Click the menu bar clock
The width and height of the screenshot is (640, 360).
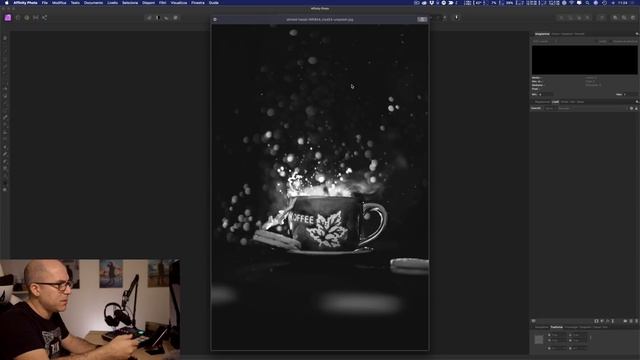click(x=622, y=2)
